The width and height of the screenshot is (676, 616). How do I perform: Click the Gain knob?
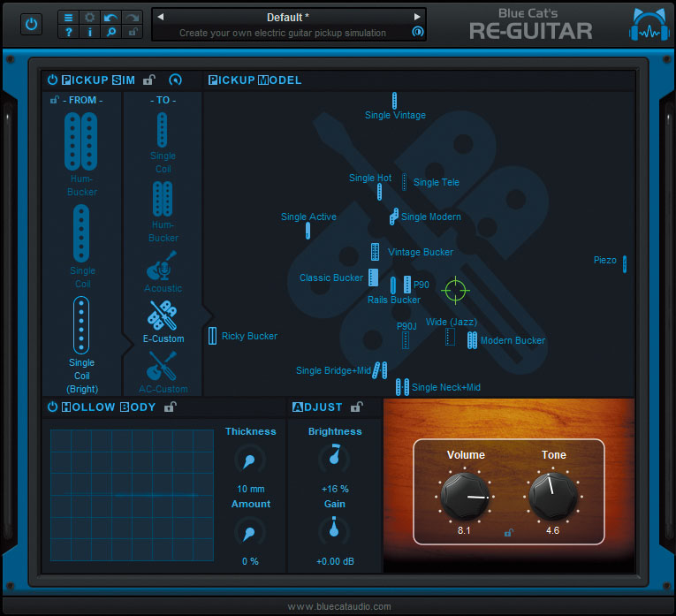tap(334, 530)
